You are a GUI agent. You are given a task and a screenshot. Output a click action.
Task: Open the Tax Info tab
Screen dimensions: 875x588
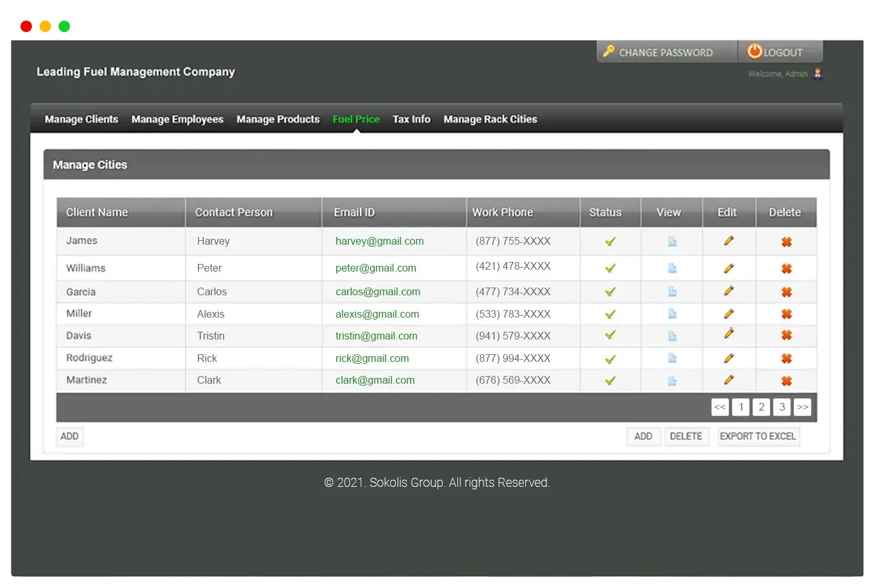(x=411, y=119)
